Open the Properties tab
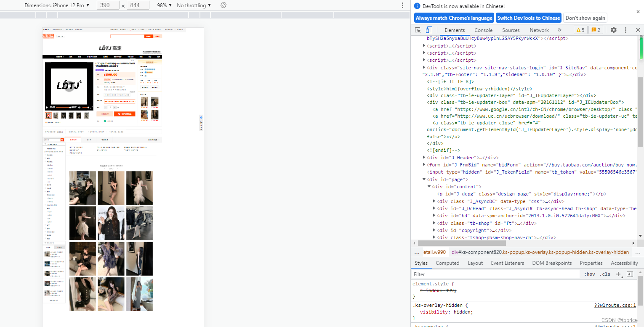This screenshot has width=644, height=327. click(x=591, y=263)
